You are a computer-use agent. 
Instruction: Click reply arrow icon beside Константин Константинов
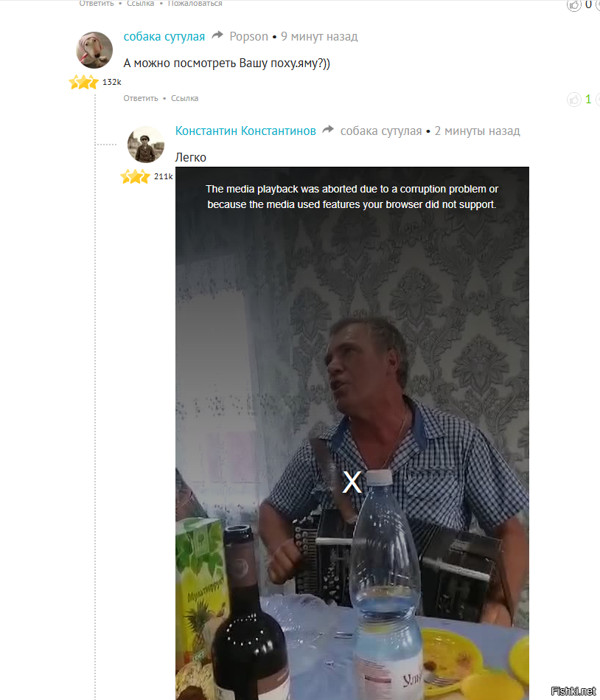click(x=328, y=130)
